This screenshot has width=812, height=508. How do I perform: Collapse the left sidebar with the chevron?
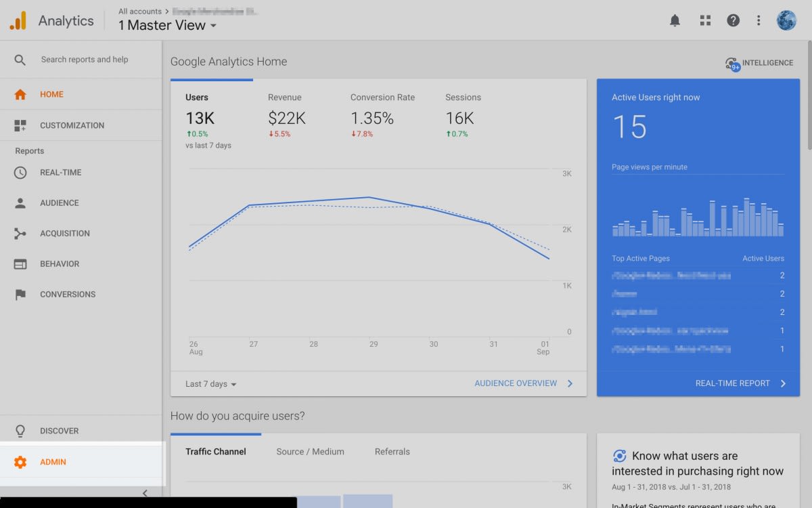(145, 493)
